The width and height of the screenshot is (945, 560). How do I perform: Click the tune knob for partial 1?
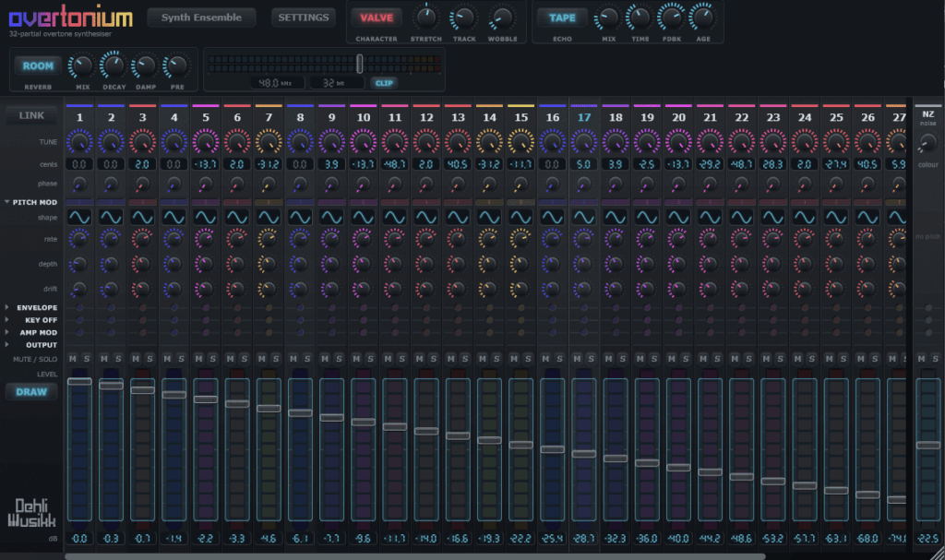[x=79, y=142]
